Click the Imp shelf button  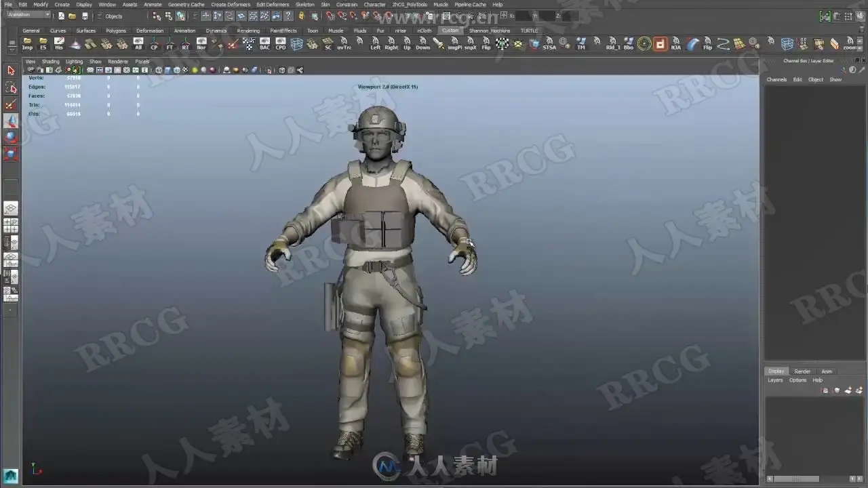[27, 44]
